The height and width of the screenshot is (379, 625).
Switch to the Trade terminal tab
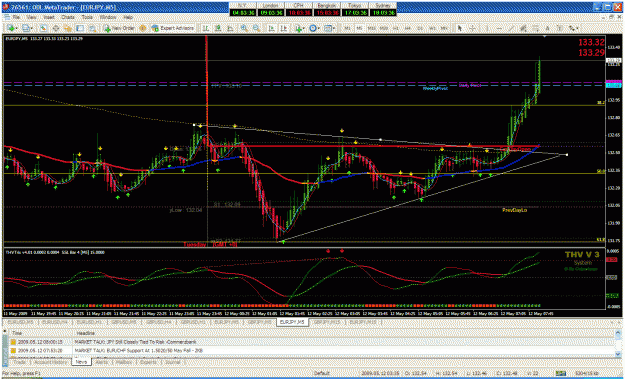click(x=19, y=362)
